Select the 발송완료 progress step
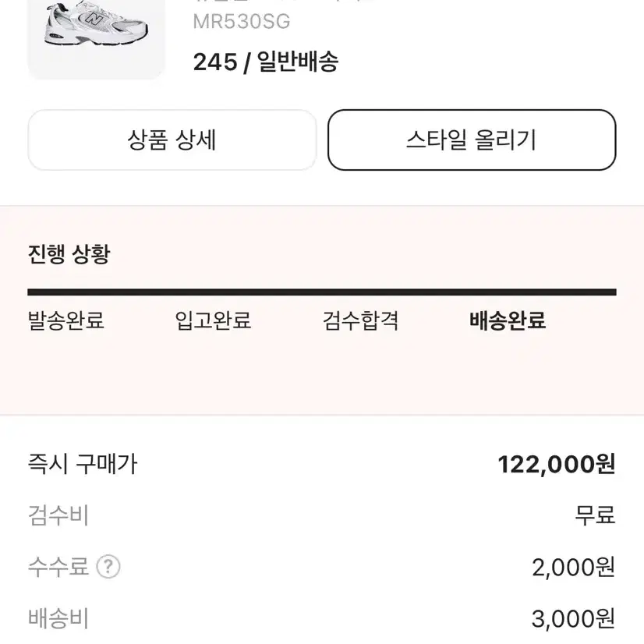The height and width of the screenshot is (644, 644). tap(65, 320)
